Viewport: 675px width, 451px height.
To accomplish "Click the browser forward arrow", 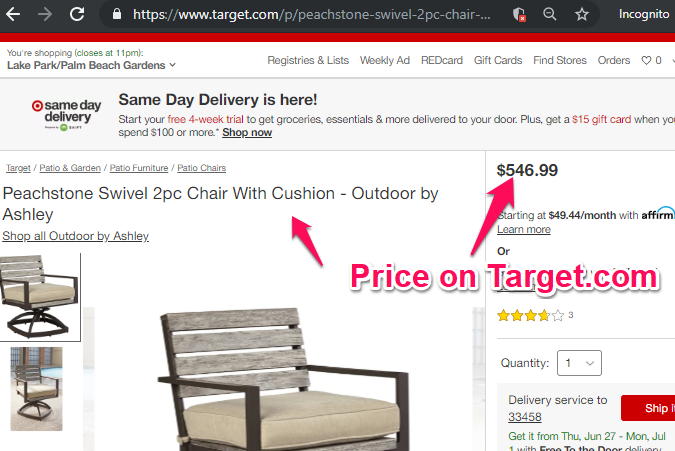I will [x=44, y=14].
